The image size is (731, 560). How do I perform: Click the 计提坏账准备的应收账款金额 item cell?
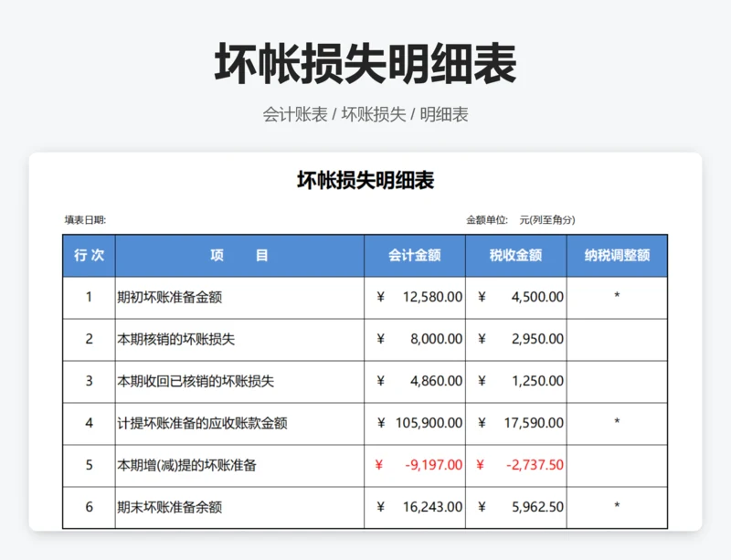(x=239, y=423)
